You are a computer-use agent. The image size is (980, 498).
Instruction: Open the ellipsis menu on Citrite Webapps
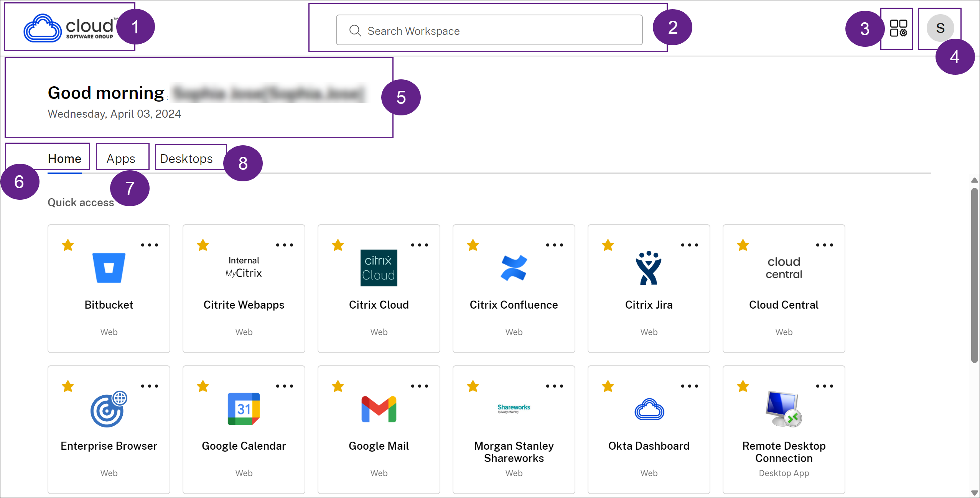[x=285, y=245]
